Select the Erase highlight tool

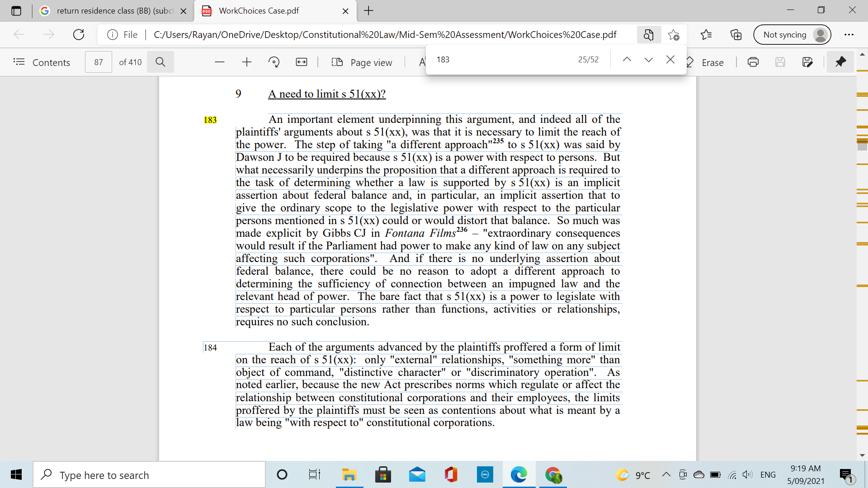(707, 62)
